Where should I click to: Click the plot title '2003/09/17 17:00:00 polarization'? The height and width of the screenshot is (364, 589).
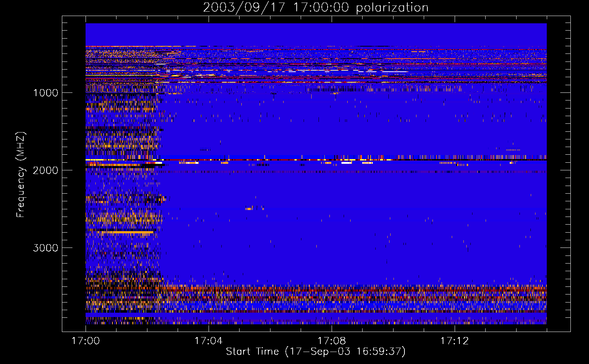[x=316, y=8]
